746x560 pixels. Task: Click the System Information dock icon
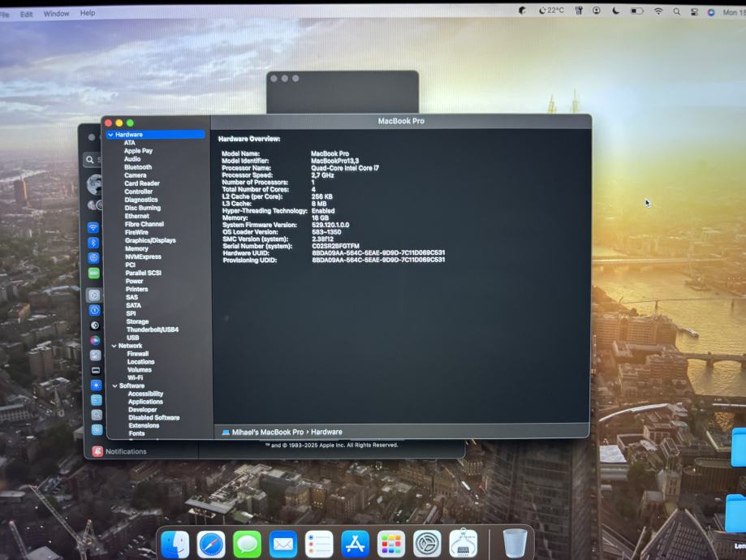[464, 543]
